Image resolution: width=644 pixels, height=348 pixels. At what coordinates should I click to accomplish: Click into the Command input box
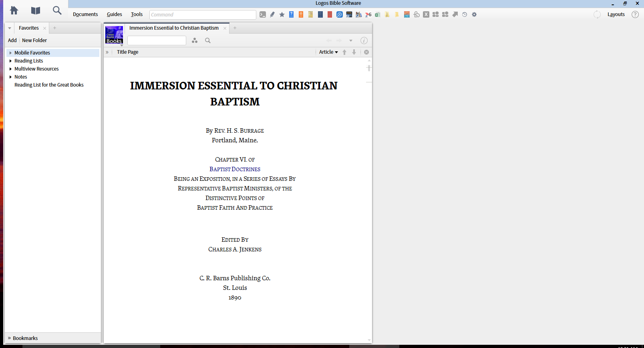203,15
